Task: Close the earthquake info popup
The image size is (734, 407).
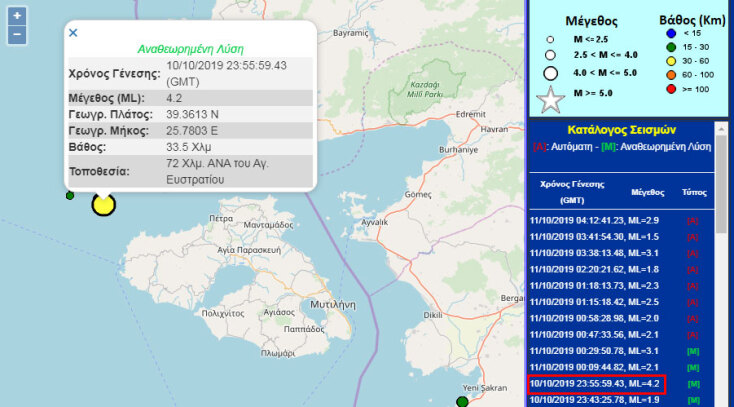Action: [73, 33]
